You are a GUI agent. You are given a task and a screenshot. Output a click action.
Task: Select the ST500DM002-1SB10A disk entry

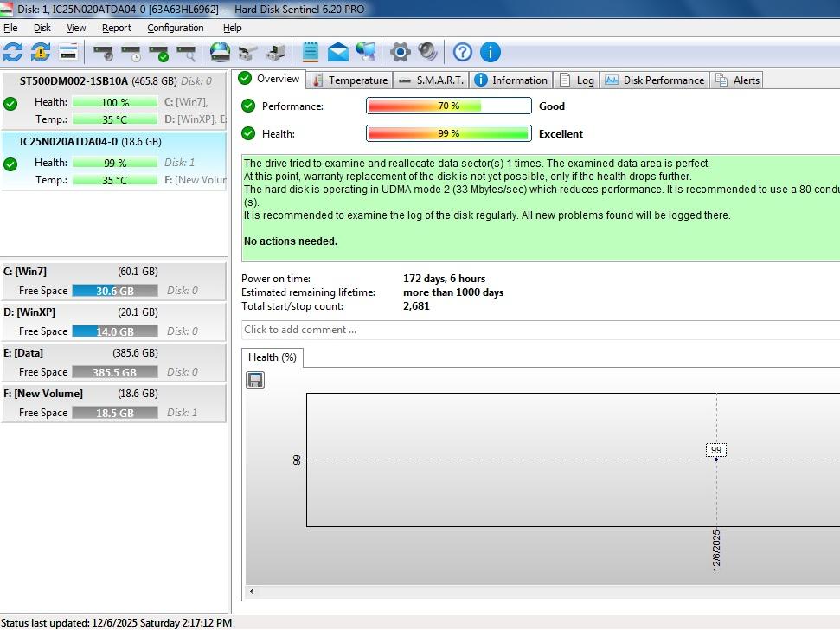(74, 80)
